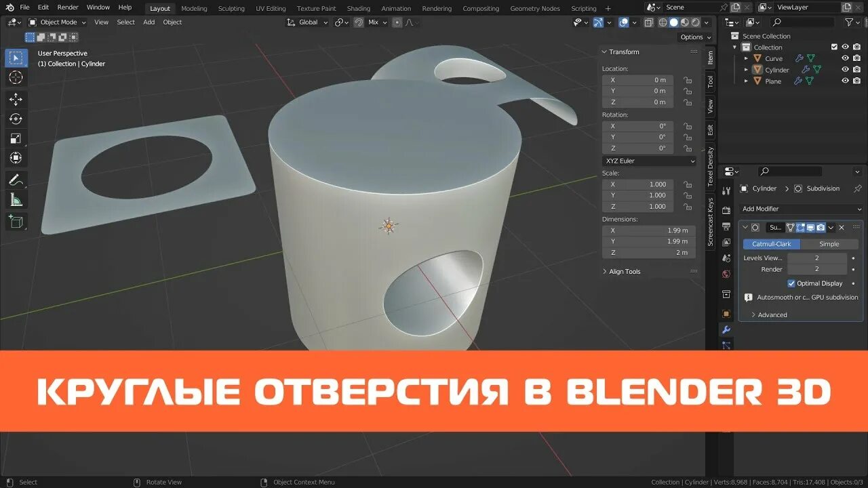Select the Transform tool

pyautogui.click(x=16, y=158)
